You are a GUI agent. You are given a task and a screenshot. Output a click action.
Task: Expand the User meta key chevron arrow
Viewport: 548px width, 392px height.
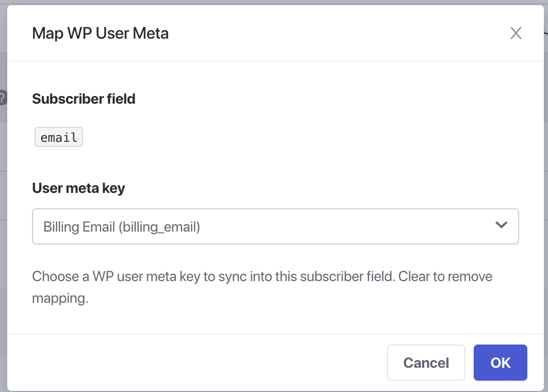501,226
